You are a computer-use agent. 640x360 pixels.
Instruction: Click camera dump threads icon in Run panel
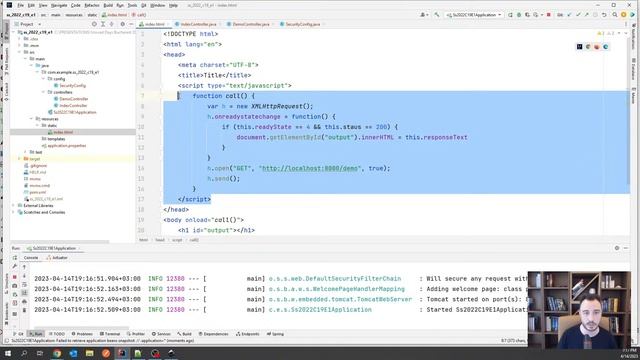(15, 286)
